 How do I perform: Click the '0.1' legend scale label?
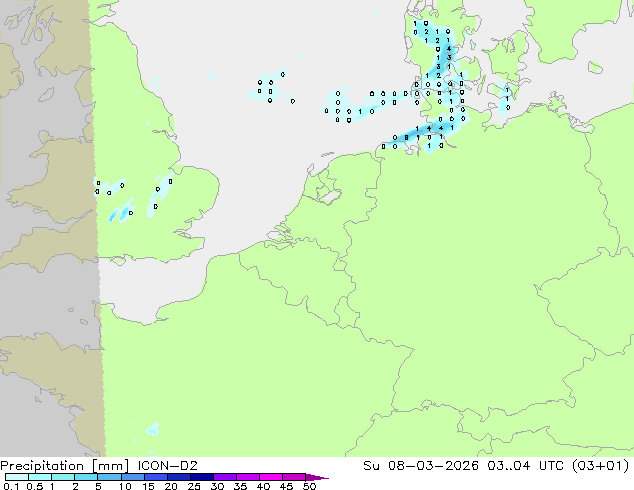(11, 486)
